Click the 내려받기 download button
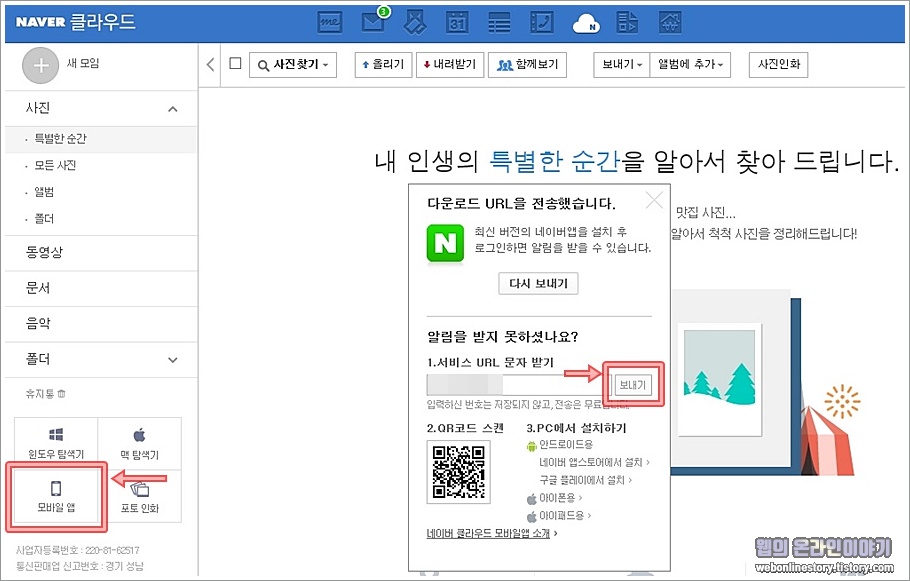910x581 pixels. [x=450, y=64]
